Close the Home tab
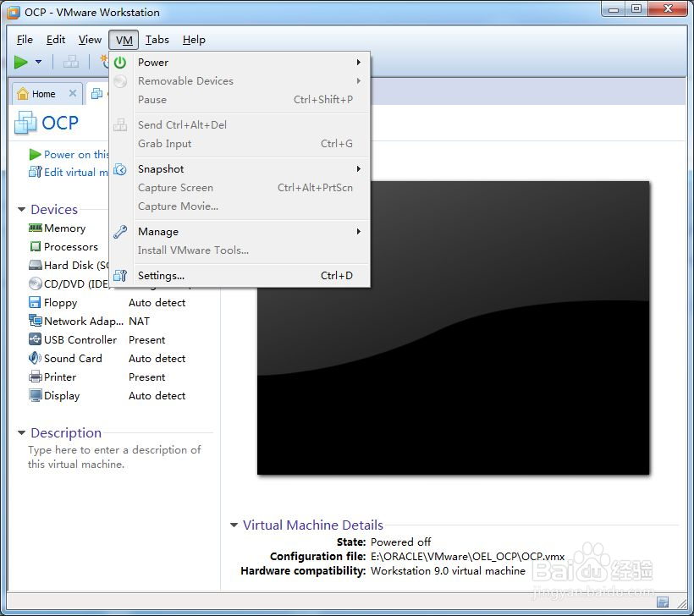This screenshot has height=616, width=694. tap(73, 93)
